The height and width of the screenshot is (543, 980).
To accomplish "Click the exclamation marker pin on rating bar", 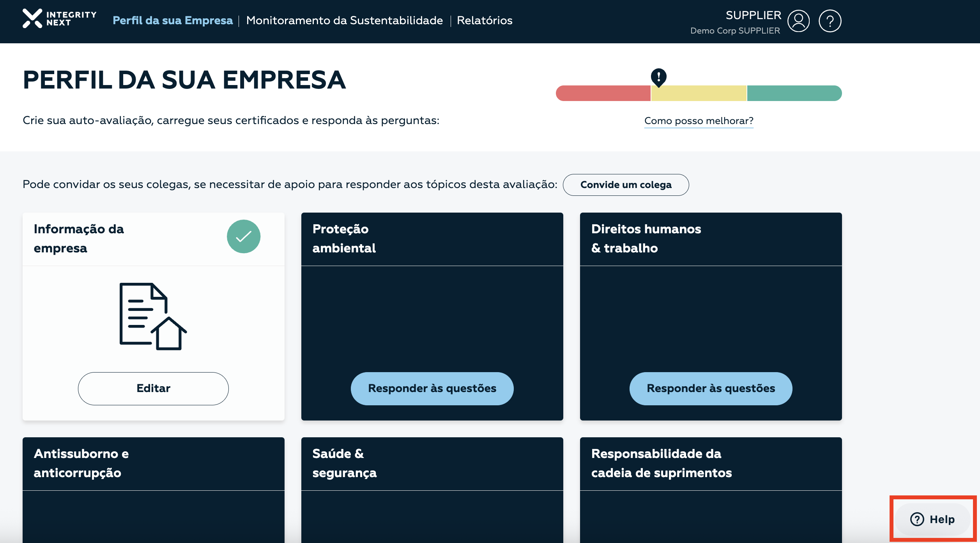I will (x=658, y=77).
